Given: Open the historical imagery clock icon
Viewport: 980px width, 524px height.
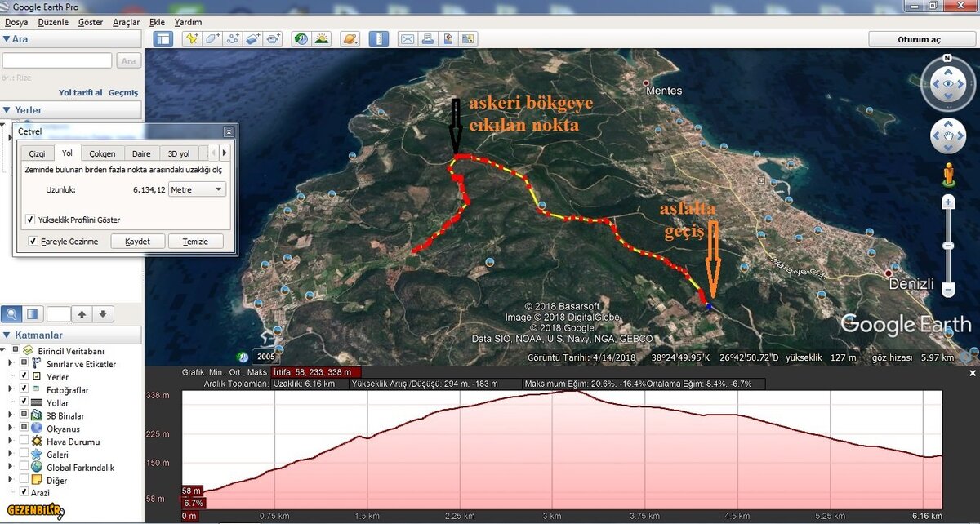Looking at the screenshot, I should pyautogui.click(x=301, y=38).
